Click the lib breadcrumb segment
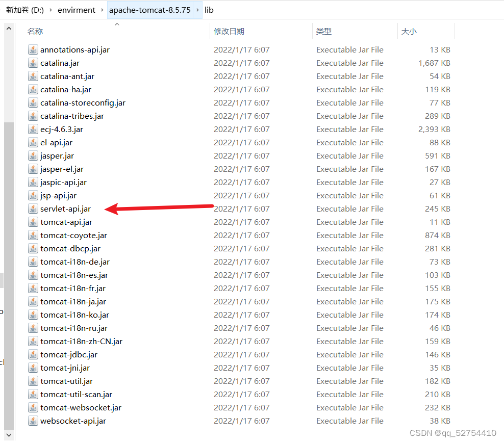Screen dimensions: 504x442 [x=209, y=10]
